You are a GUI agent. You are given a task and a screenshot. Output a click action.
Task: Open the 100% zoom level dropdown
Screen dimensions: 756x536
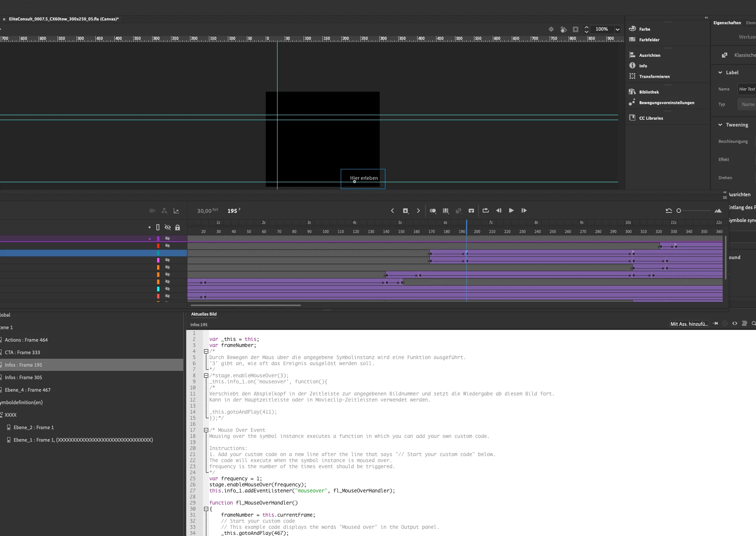pos(617,29)
